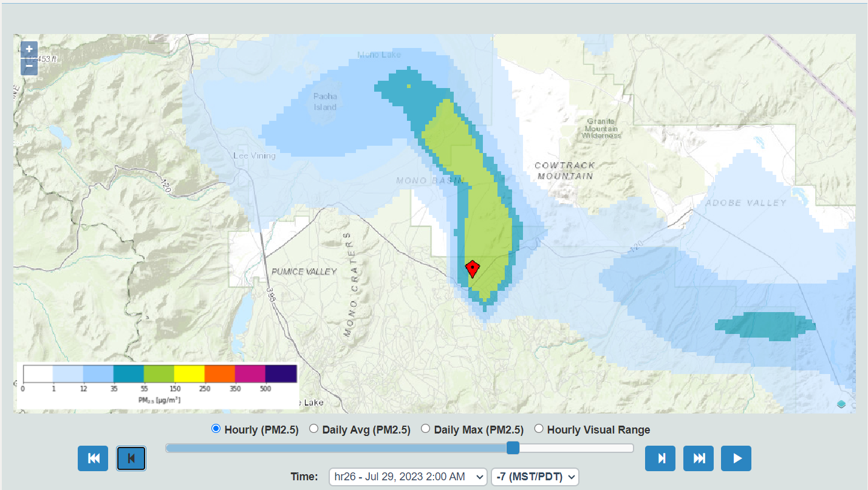The width and height of the screenshot is (868, 490).
Task: Jump to first time step
Action: click(93, 458)
